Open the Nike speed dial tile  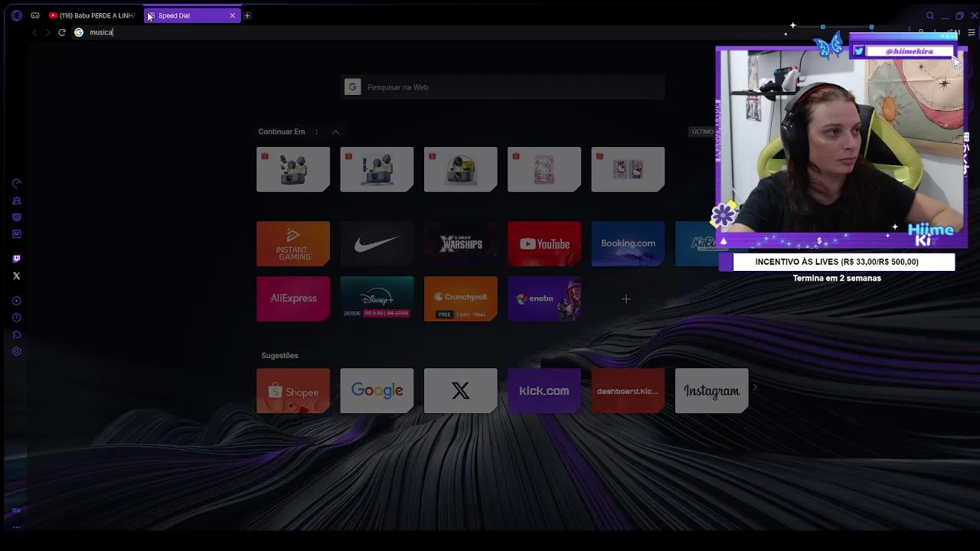pyautogui.click(x=377, y=243)
